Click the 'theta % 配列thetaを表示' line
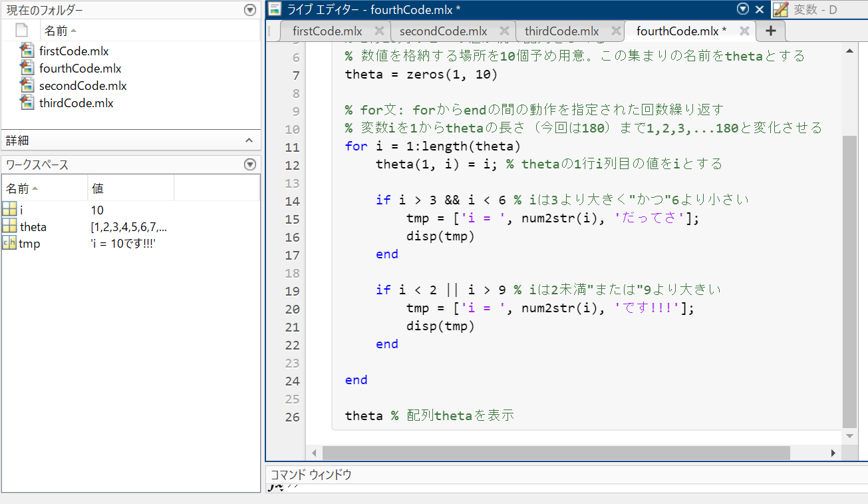Image resolution: width=868 pixels, height=504 pixels. point(430,416)
